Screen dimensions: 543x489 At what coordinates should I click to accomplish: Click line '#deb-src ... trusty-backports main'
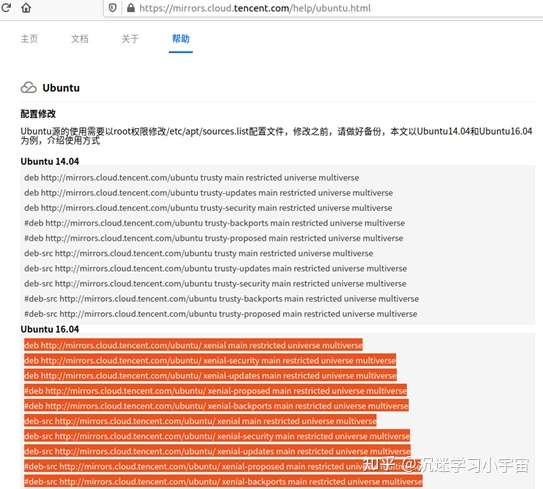pyautogui.click(x=222, y=299)
